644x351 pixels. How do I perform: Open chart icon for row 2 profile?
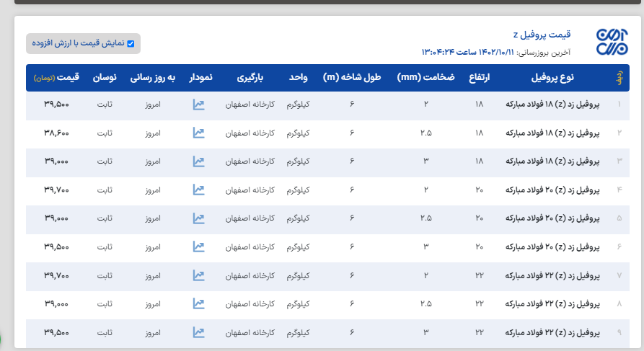[x=199, y=133]
